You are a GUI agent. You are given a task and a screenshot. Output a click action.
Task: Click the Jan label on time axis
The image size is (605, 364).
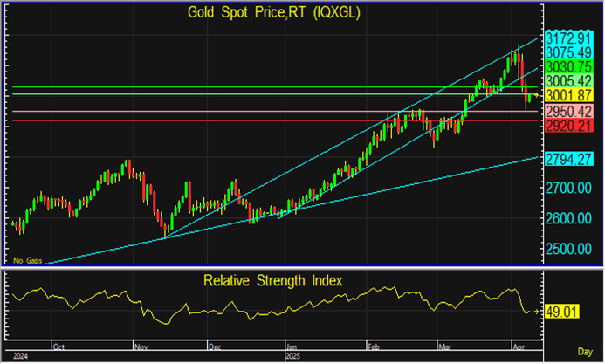292,346
